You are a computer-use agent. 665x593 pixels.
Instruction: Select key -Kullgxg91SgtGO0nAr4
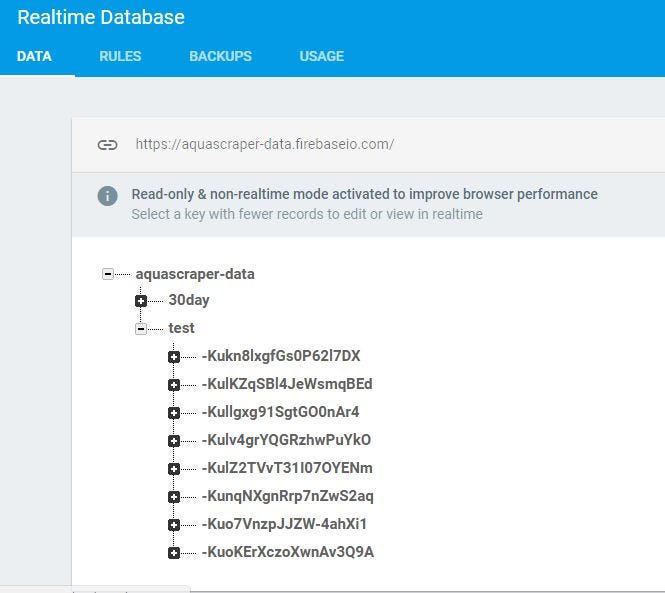click(280, 412)
